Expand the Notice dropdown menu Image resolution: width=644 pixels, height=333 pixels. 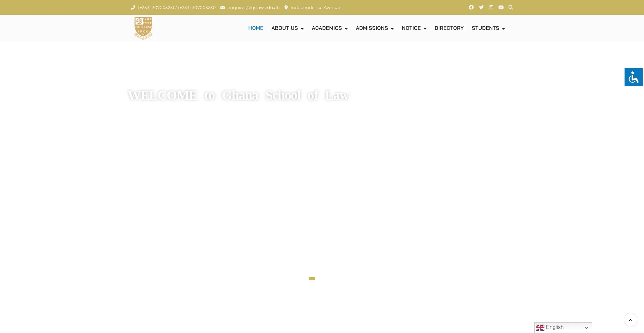click(414, 28)
